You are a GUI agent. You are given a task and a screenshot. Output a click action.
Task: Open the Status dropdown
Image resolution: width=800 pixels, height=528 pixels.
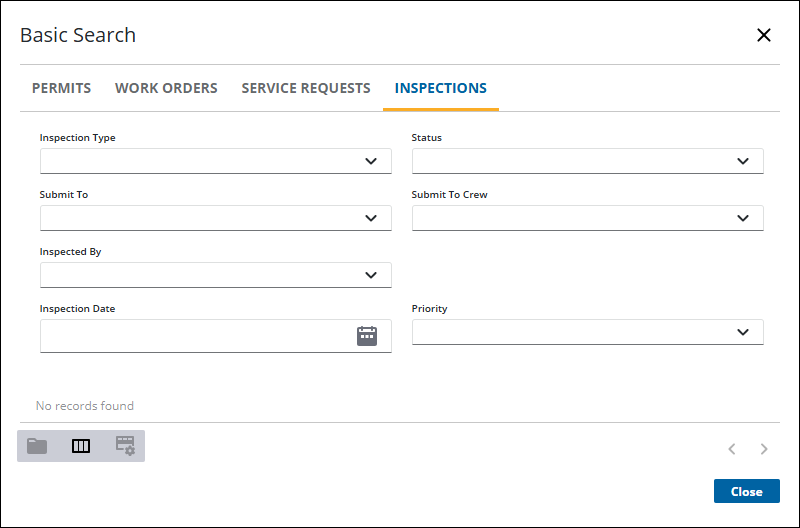743,161
